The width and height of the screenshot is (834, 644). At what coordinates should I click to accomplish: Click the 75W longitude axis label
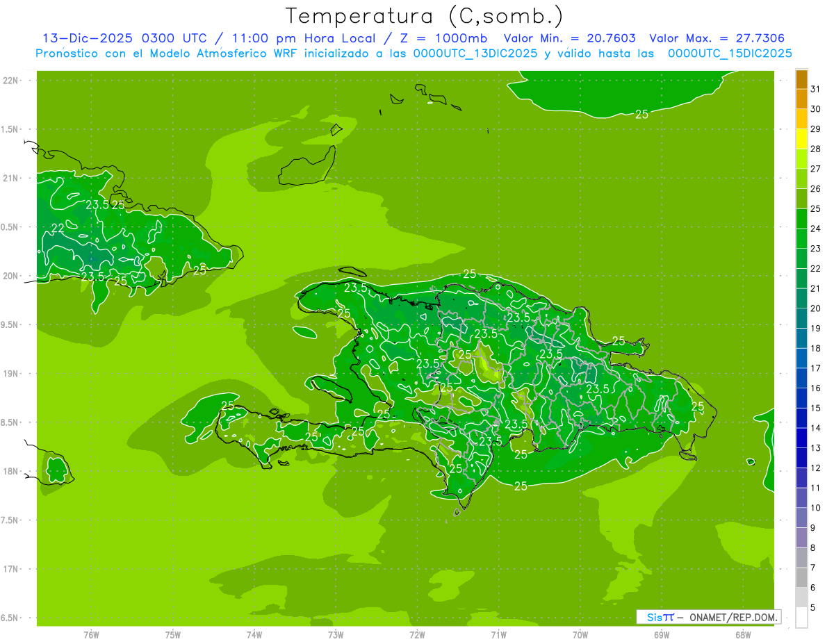(x=173, y=634)
